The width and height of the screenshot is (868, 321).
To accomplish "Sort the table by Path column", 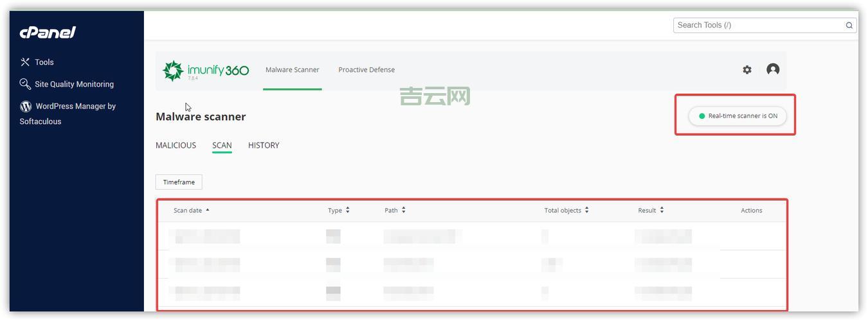I will click(395, 211).
